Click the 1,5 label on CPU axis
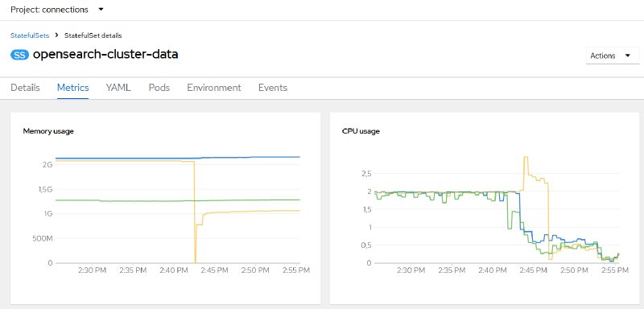The width and height of the screenshot is (644, 309). coord(366,209)
